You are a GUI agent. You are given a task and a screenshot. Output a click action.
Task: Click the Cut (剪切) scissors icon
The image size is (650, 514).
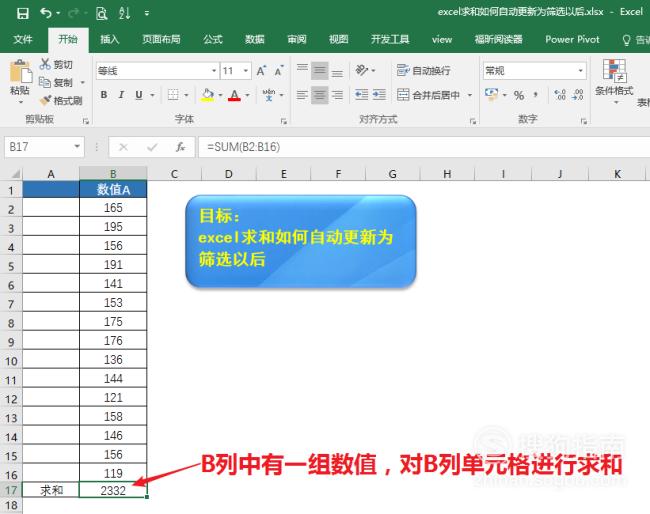point(45,64)
